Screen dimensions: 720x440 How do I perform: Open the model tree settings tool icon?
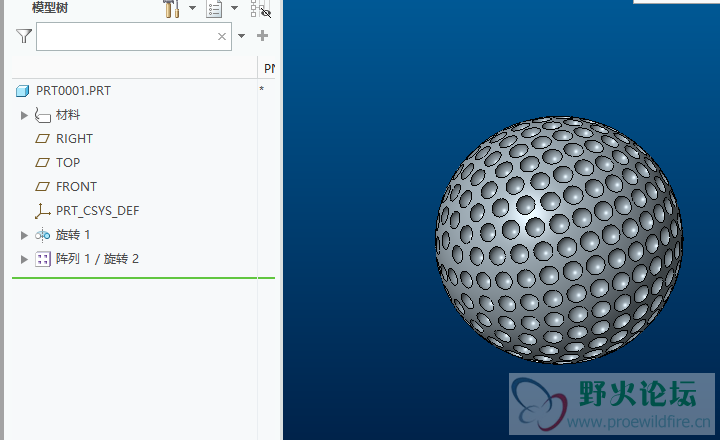pos(172,8)
